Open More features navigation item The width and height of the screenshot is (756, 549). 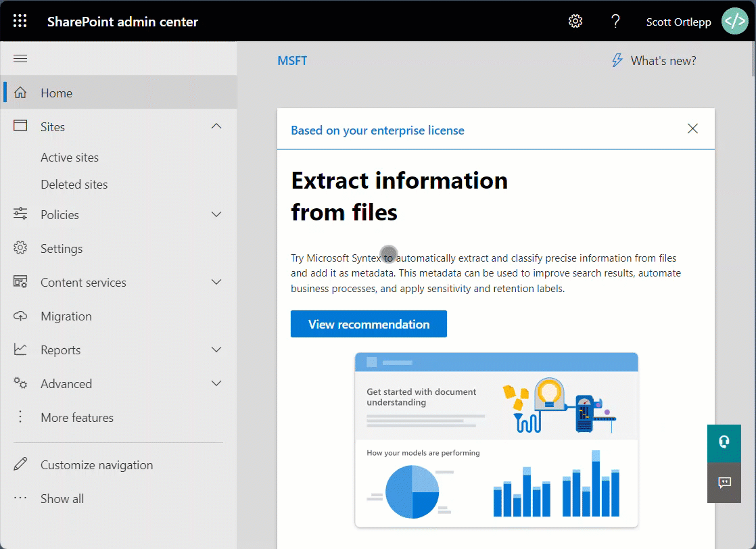pyautogui.click(x=119, y=417)
